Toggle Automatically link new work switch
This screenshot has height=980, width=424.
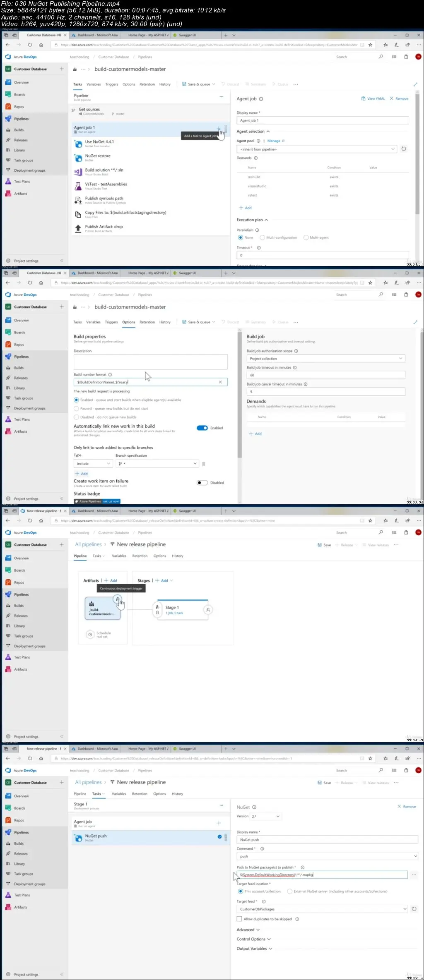tap(202, 428)
